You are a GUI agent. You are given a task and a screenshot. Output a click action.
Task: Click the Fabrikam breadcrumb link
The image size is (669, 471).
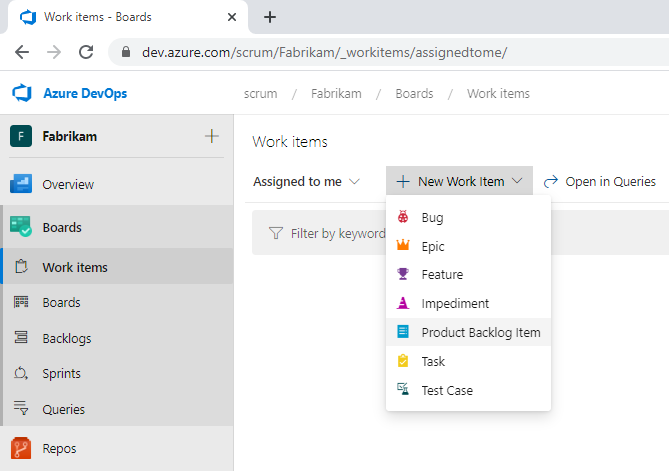click(336, 93)
